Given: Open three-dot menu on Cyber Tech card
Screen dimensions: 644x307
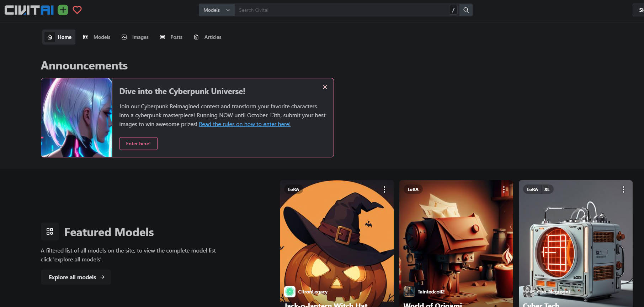Looking at the screenshot, I should pos(623,189).
